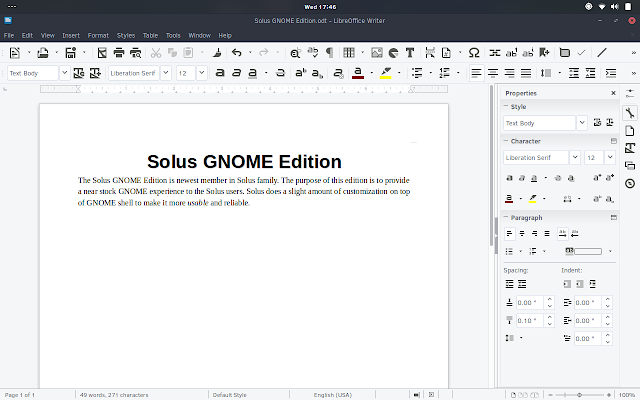Insert special character Omega icon

[474, 53]
